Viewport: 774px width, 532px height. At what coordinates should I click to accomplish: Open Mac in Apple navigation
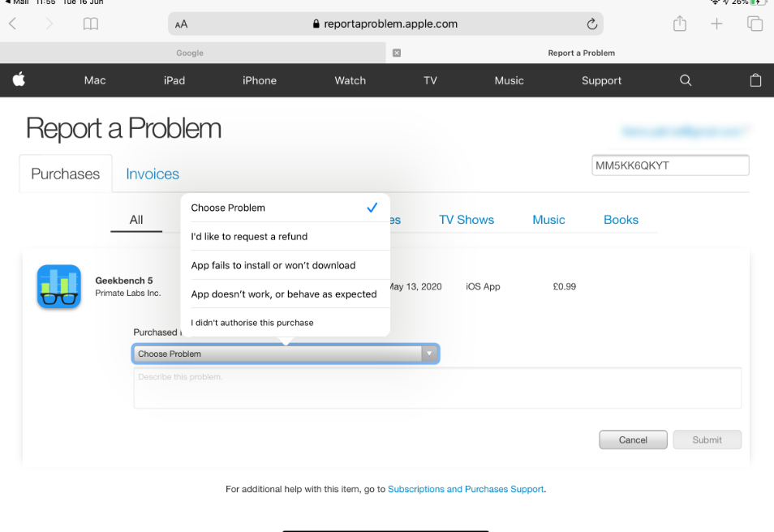coord(95,80)
